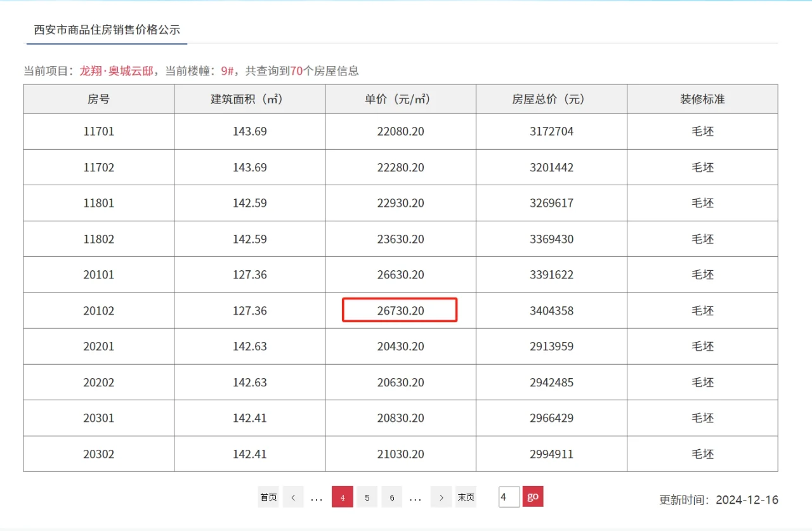Click unit price 20830.20
The height and width of the screenshot is (531, 812).
click(x=400, y=418)
